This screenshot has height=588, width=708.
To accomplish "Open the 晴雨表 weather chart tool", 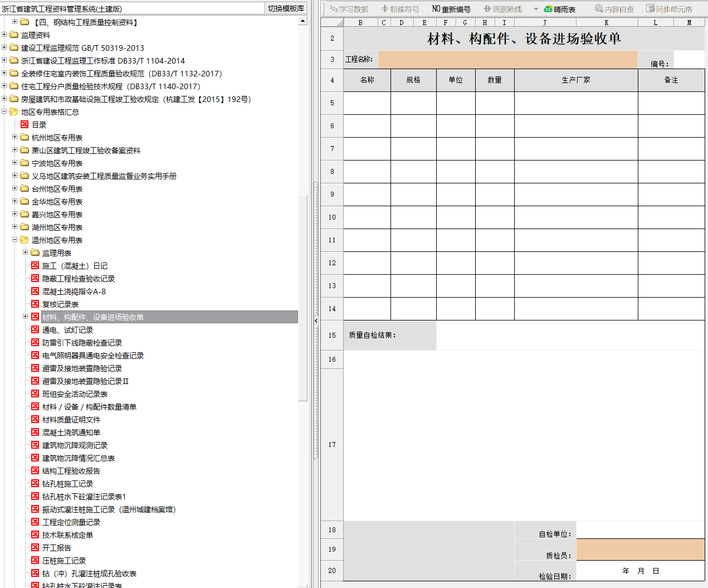I will pos(559,9).
